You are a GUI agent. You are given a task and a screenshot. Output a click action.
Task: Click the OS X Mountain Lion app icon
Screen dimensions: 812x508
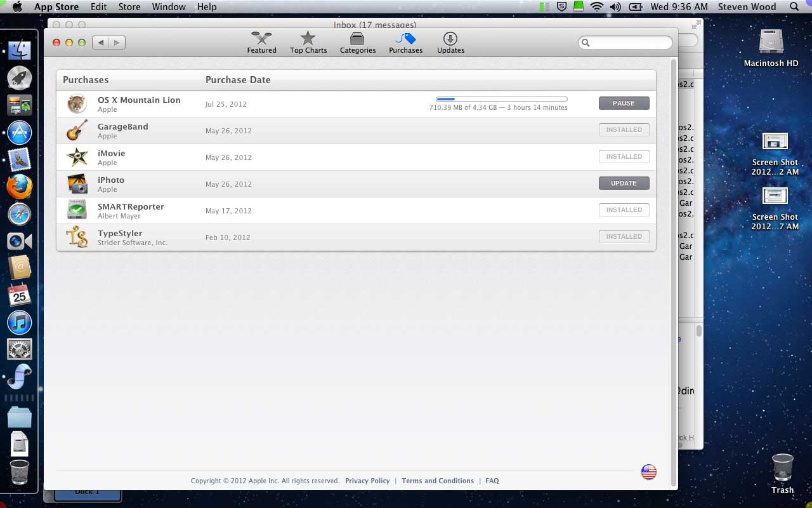(x=77, y=104)
